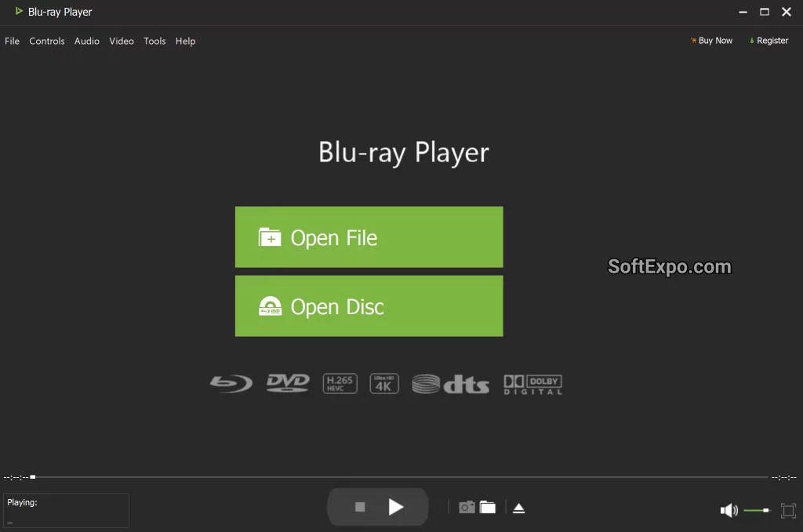Take a snapshot with the camera icon
The height and width of the screenshot is (532, 803).
click(466, 507)
